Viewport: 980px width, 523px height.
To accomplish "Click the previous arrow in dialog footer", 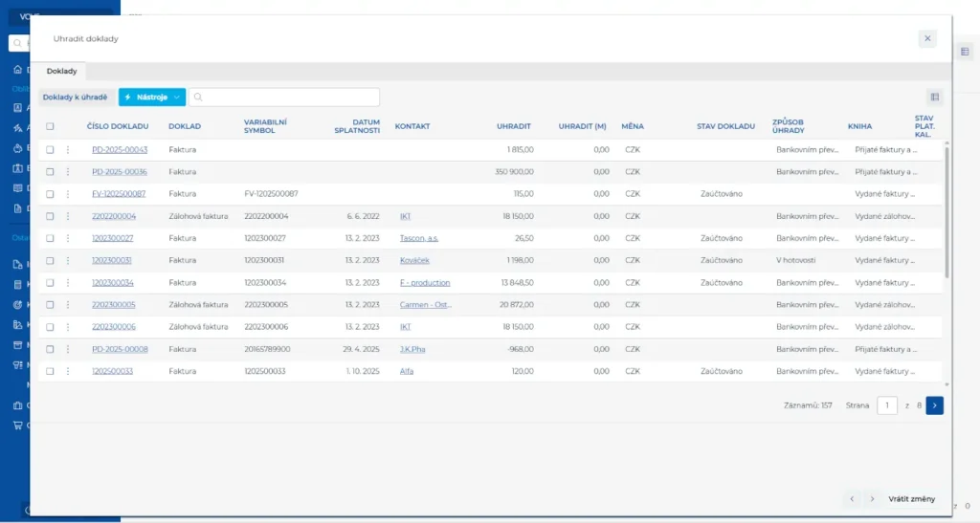I will click(852, 499).
